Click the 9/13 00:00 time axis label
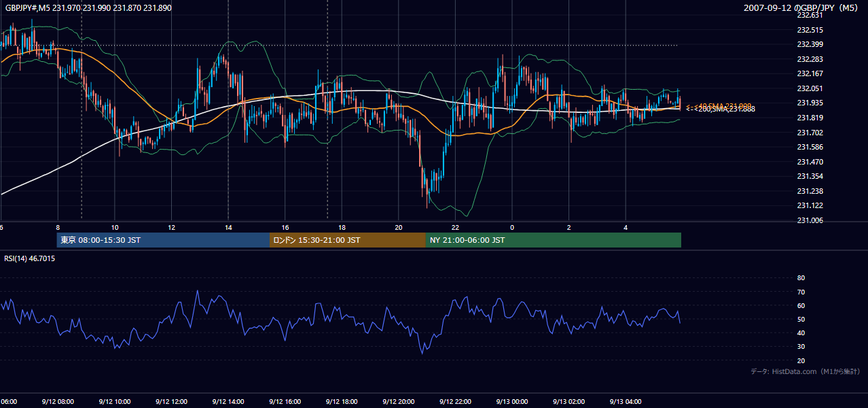 [x=511, y=402]
